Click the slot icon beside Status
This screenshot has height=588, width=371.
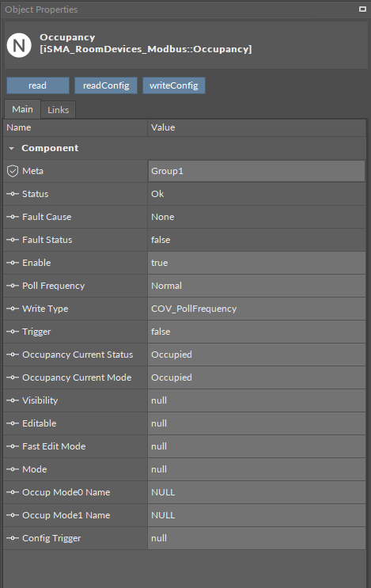point(13,194)
